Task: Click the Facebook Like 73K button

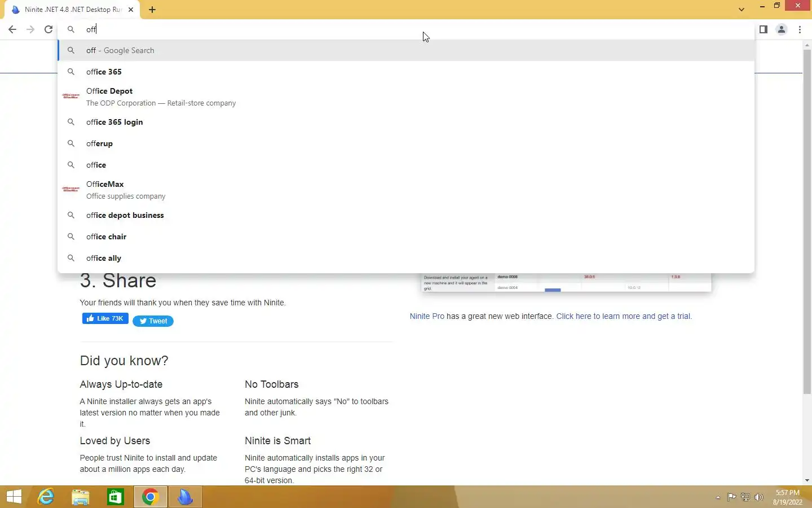Action: pos(105,318)
